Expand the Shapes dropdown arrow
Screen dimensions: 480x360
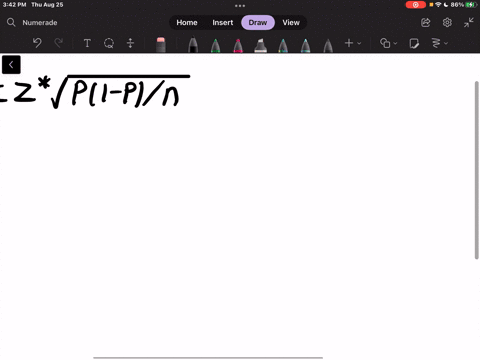pyautogui.click(x=395, y=43)
